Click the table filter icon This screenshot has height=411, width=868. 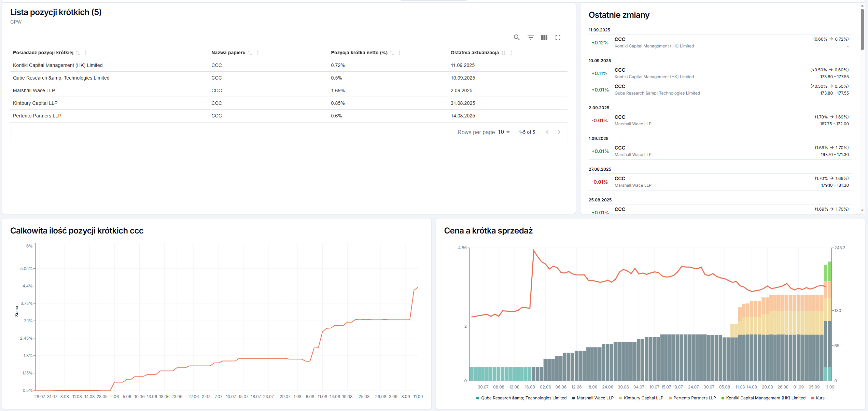point(530,38)
